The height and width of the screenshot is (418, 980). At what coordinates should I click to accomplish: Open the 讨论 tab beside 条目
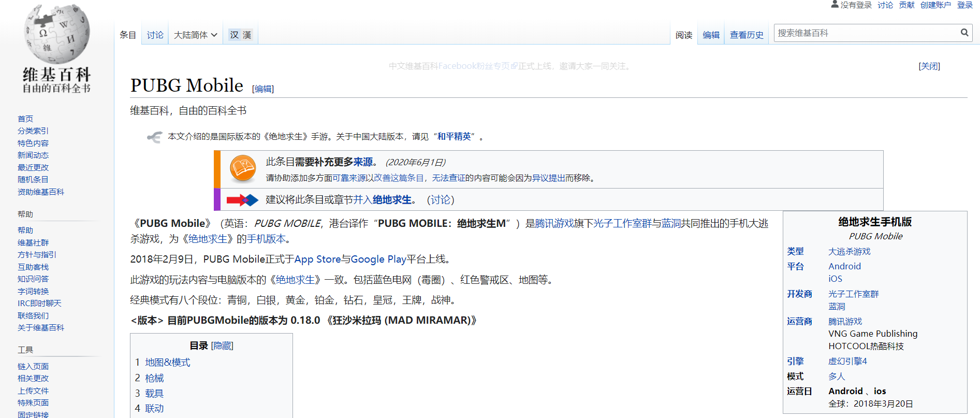[x=155, y=35]
